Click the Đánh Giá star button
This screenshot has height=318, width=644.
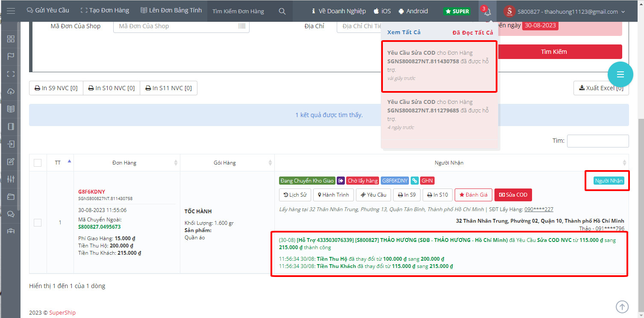(473, 195)
